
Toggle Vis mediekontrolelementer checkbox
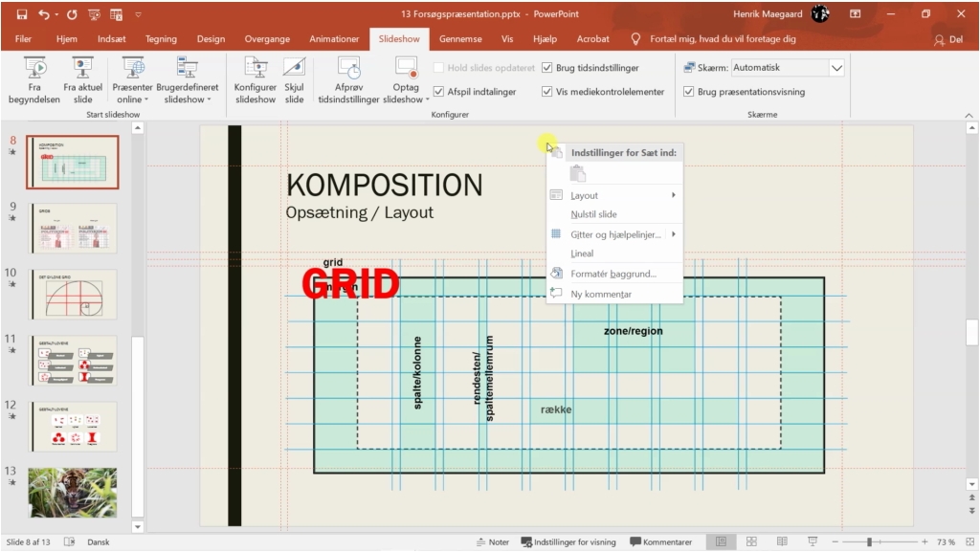click(x=546, y=91)
